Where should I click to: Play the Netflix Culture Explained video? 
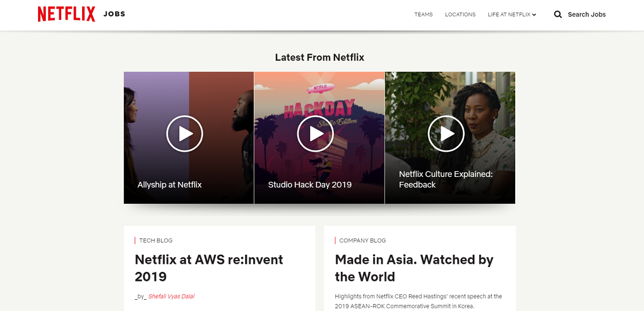click(446, 134)
